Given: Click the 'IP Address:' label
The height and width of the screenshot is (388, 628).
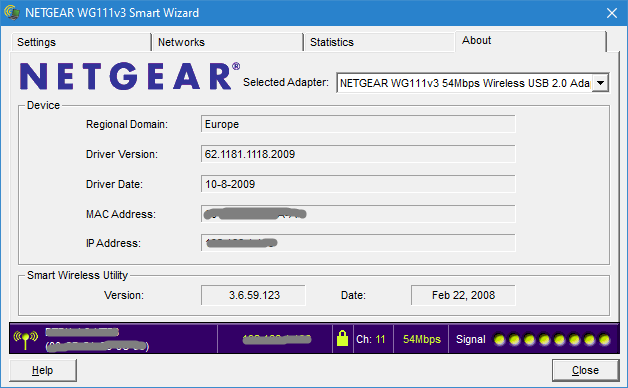Looking at the screenshot, I should pos(113,243).
